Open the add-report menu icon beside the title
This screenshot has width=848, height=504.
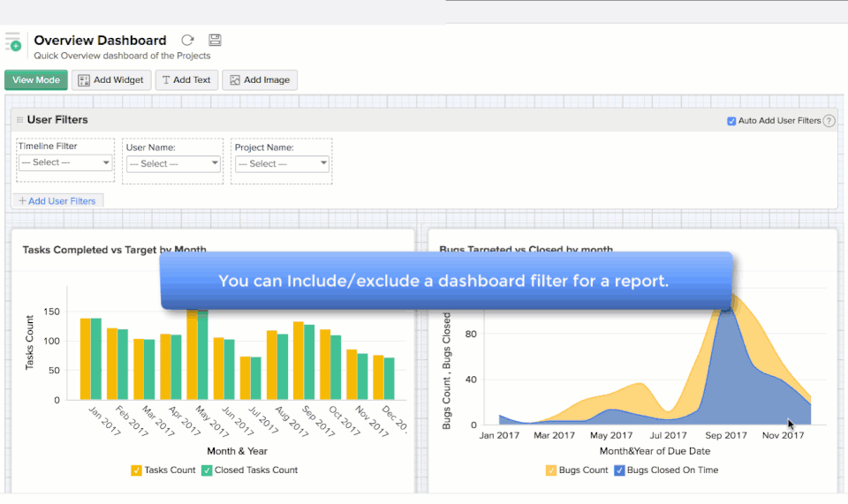(13, 41)
